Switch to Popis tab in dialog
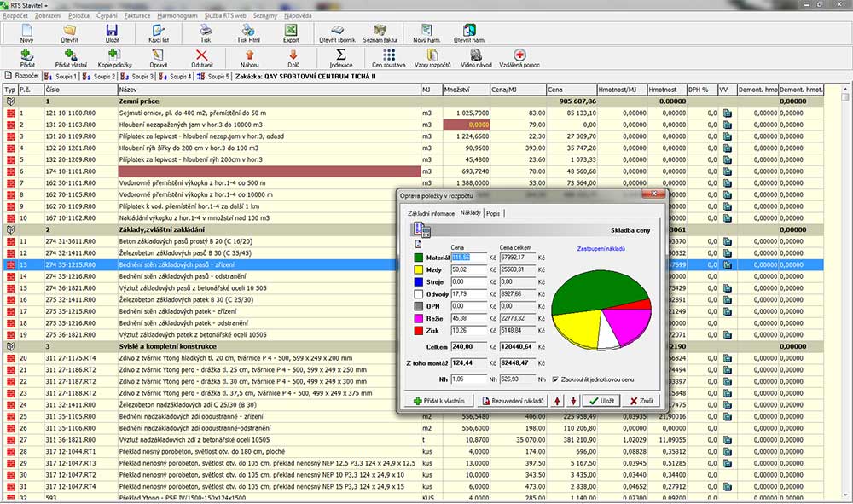This screenshot has width=853, height=504. click(493, 213)
